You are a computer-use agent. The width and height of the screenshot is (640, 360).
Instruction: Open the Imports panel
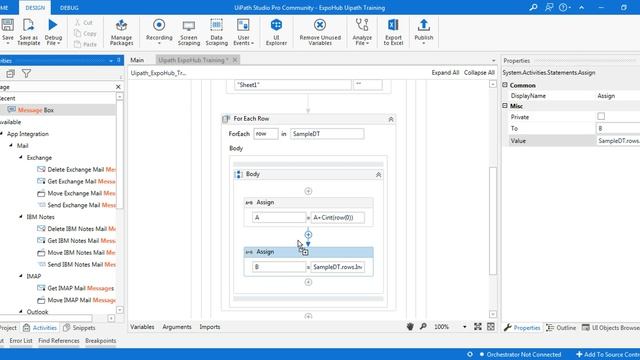[210, 327]
